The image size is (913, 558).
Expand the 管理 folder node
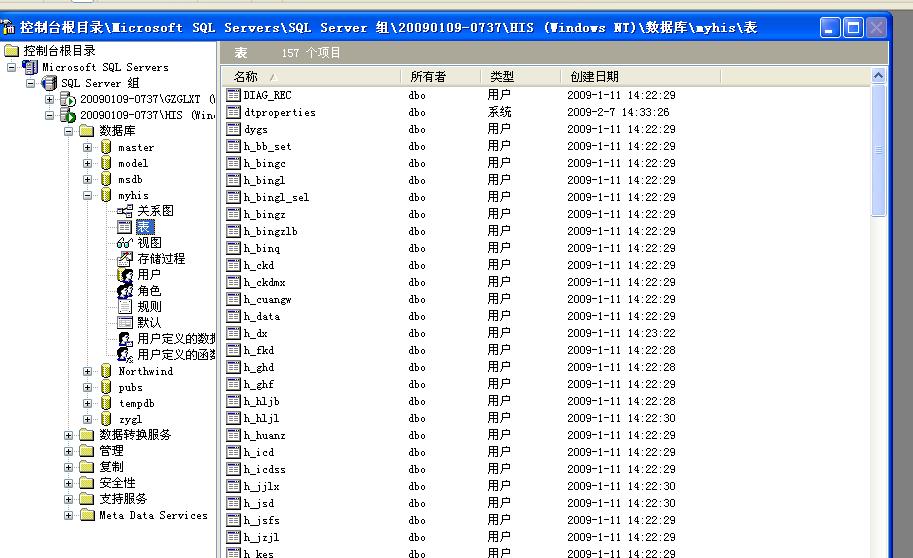tap(68, 451)
